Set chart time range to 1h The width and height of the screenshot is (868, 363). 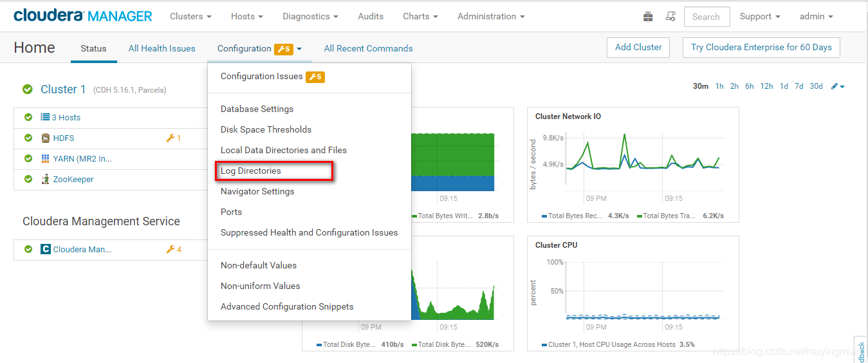[719, 86]
